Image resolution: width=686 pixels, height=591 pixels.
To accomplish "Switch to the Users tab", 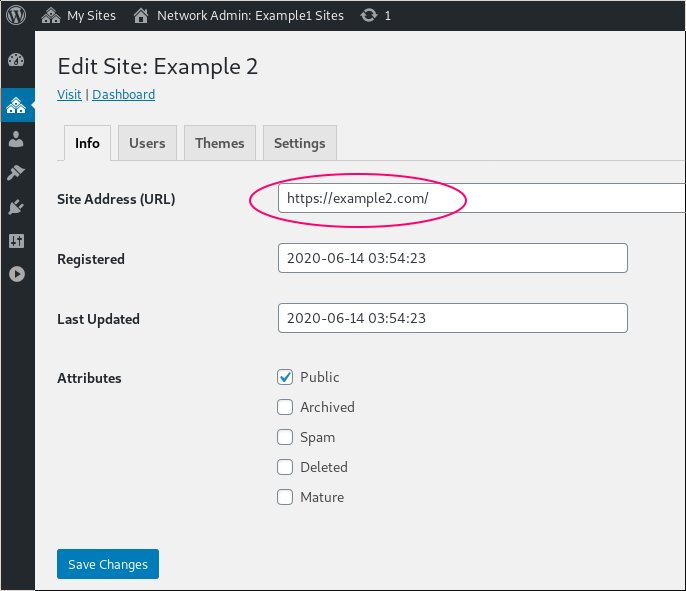I will point(147,143).
